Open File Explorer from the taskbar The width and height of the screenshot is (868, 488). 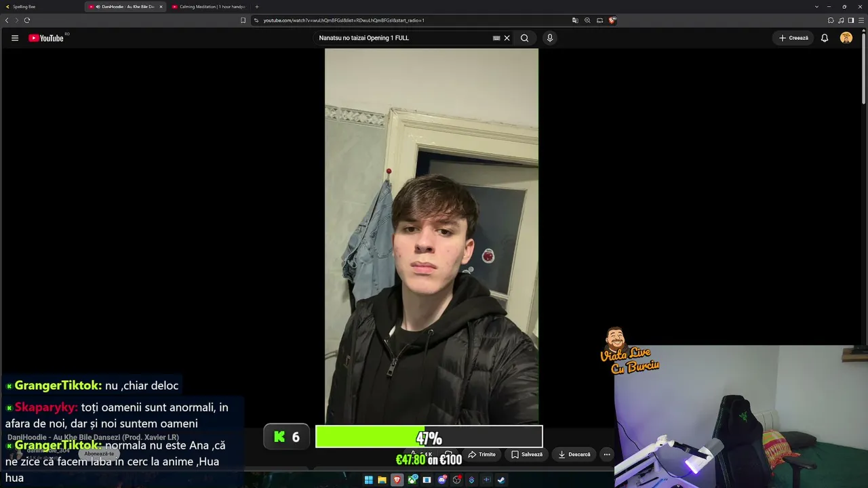(382, 480)
